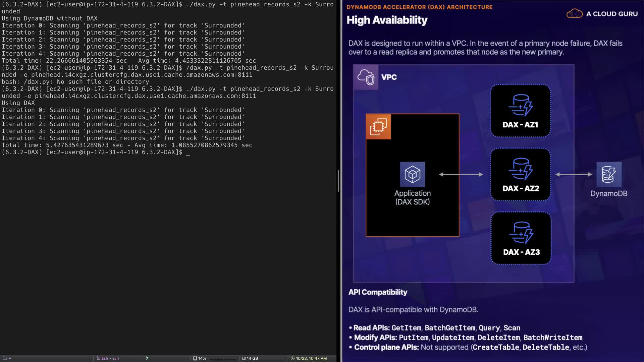This screenshot has height=362, width=644.
Task: Click the git branch icon in status bar
Action: tap(147, 358)
